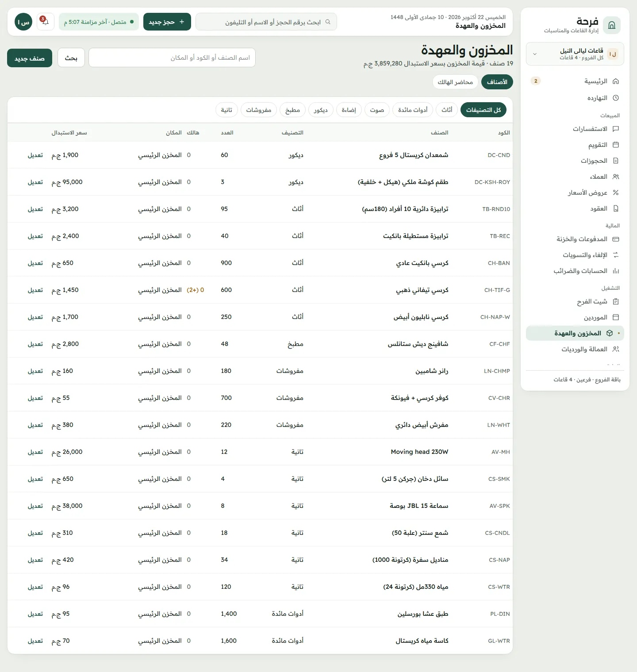Screen dimensions: 637x672
Task: Open الحسابات والضرائب chart icon
Action: pos(616,271)
